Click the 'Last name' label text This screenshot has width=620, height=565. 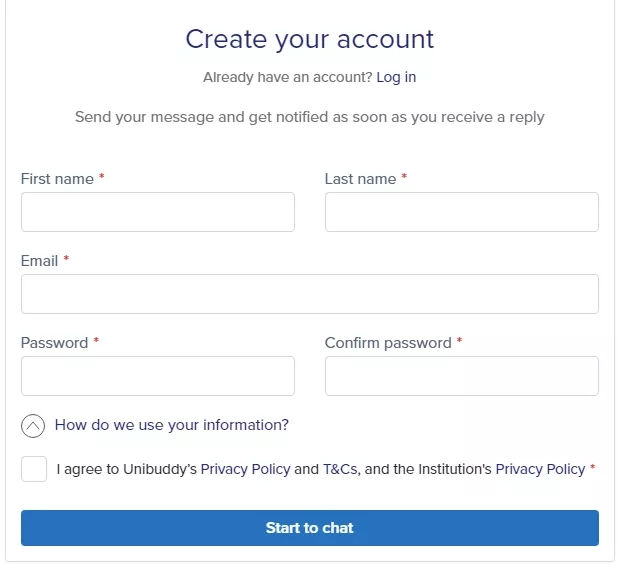point(360,179)
